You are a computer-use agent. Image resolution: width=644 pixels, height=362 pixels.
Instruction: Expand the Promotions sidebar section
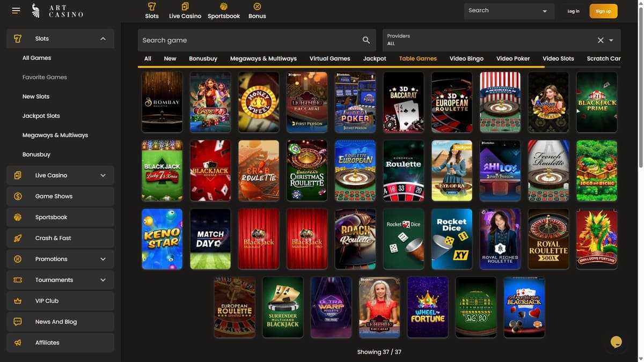[x=103, y=259]
